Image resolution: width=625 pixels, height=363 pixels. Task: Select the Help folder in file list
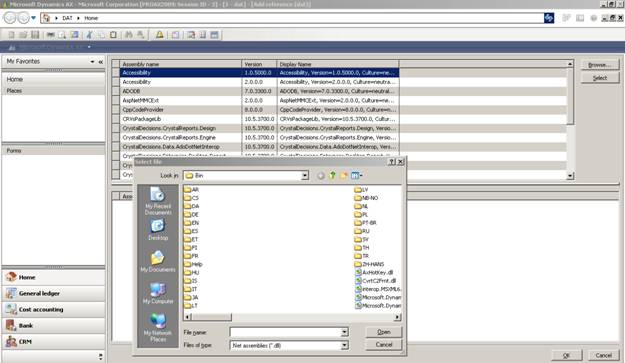coord(193,265)
